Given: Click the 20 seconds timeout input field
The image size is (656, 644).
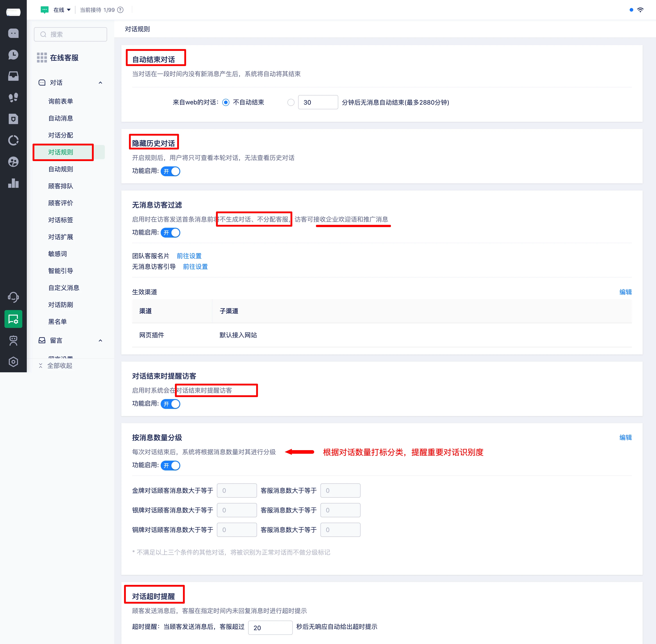Looking at the screenshot, I should coord(270,627).
